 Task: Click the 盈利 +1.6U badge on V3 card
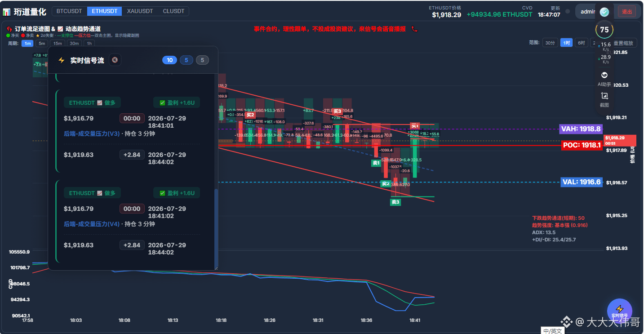(177, 102)
